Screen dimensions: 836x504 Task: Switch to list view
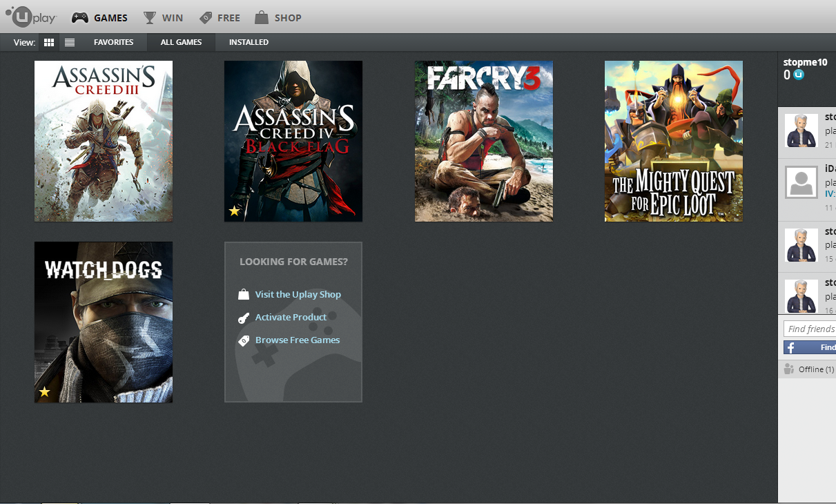pyautogui.click(x=70, y=42)
